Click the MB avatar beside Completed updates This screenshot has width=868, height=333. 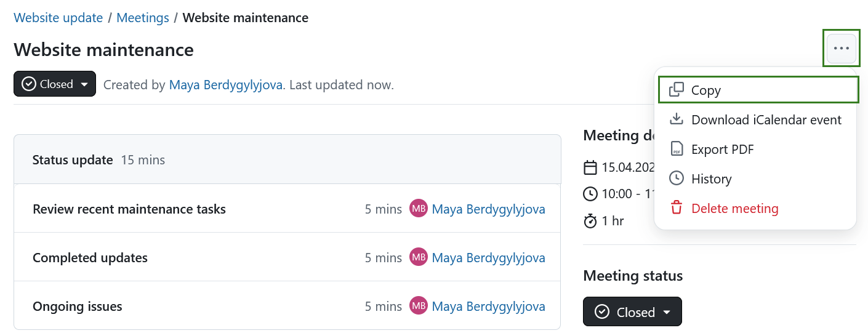[x=419, y=257]
